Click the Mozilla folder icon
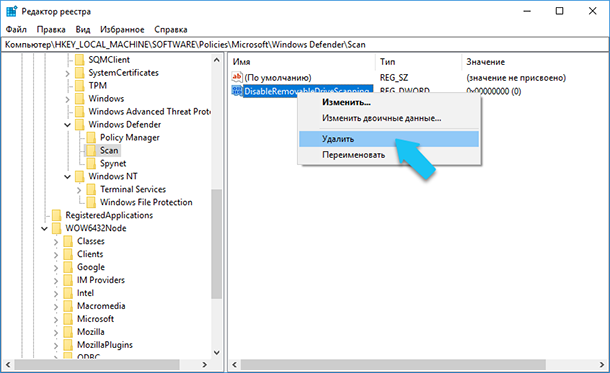The height and width of the screenshot is (373, 610). (x=68, y=332)
